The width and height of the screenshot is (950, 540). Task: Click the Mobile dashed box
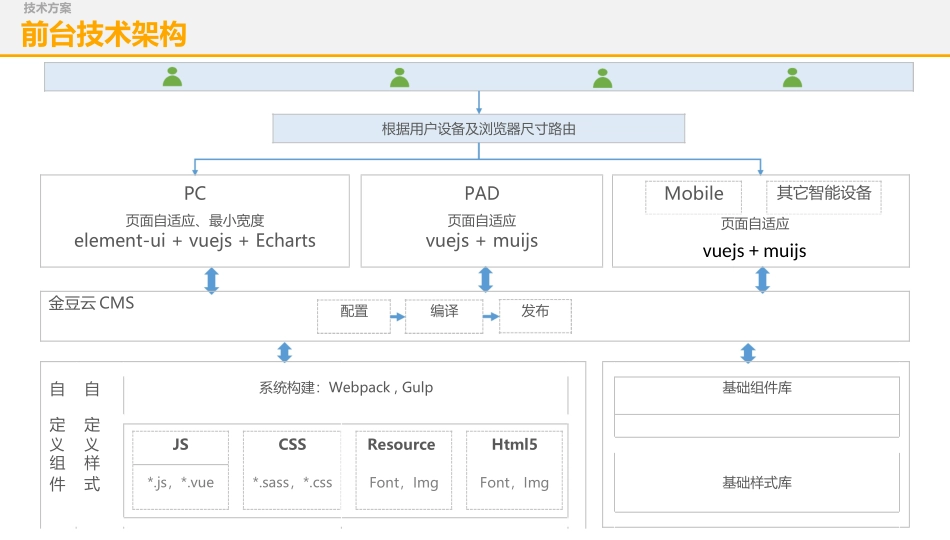tap(694, 194)
